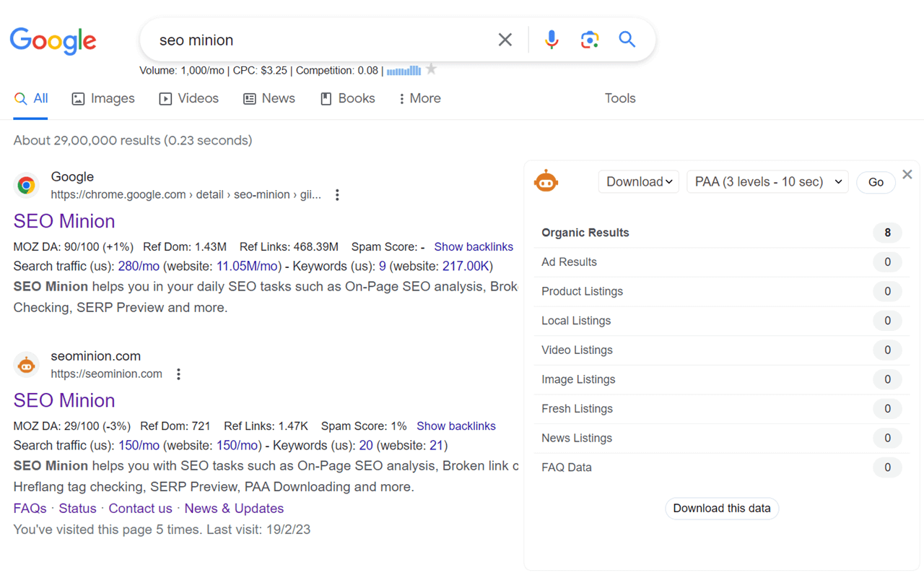Toggle the star next to keyword metrics
The height and width of the screenshot is (578, 924).
click(431, 69)
